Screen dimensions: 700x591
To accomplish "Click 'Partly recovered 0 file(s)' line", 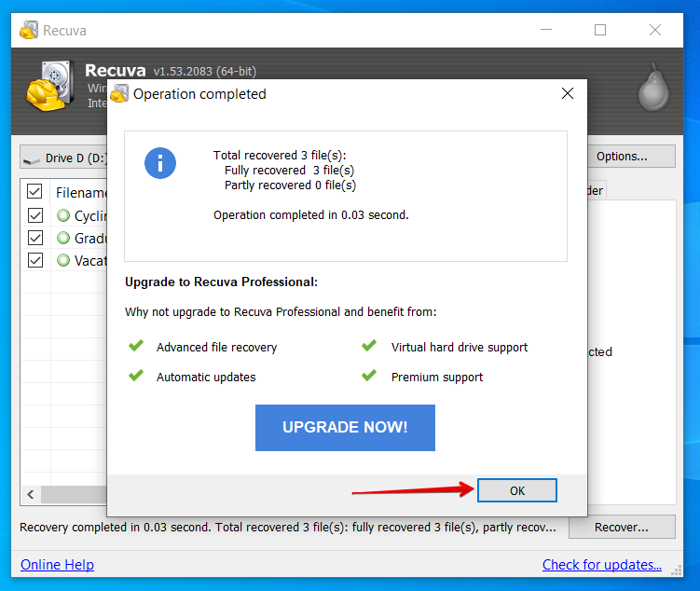I will click(290, 186).
